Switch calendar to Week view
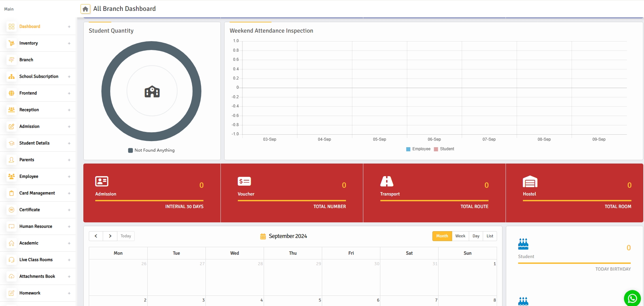 point(460,236)
